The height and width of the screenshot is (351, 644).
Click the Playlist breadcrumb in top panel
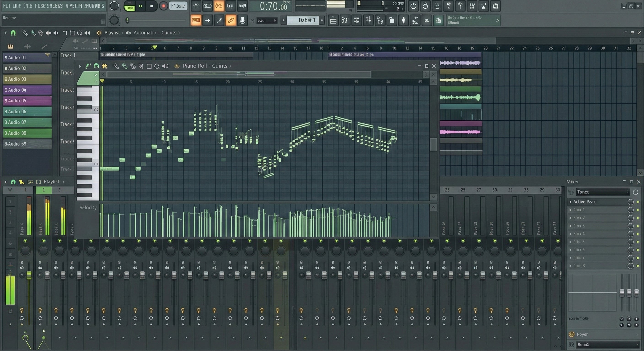coord(112,33)
